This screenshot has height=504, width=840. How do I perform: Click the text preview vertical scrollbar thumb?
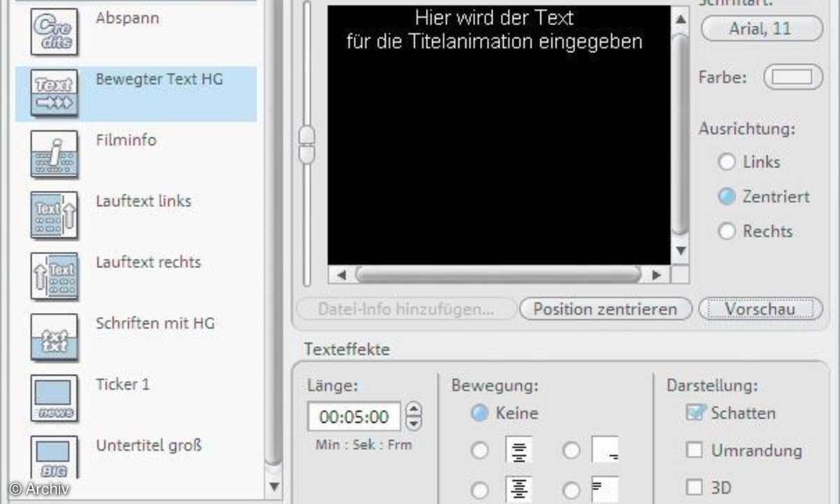coord(680,134)
